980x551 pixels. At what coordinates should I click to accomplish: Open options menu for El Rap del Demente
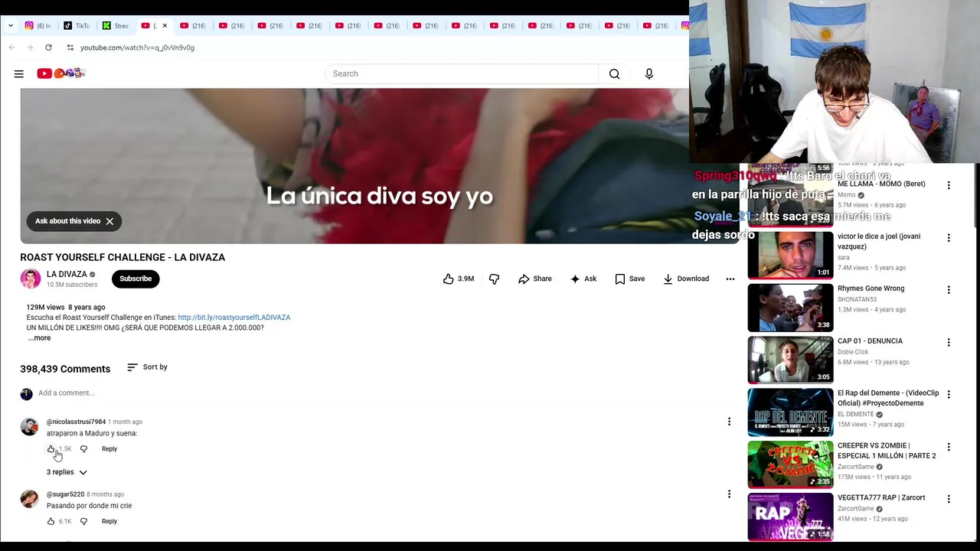click(x=949, y=394)
